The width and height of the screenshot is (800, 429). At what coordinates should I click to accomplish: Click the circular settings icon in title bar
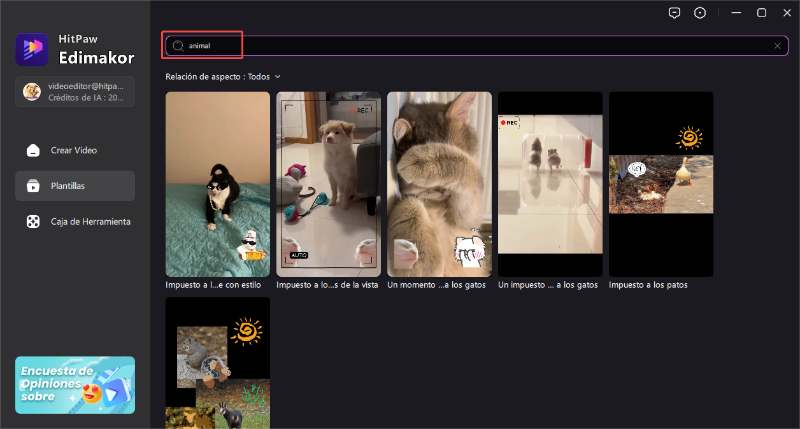click(700, 13)
